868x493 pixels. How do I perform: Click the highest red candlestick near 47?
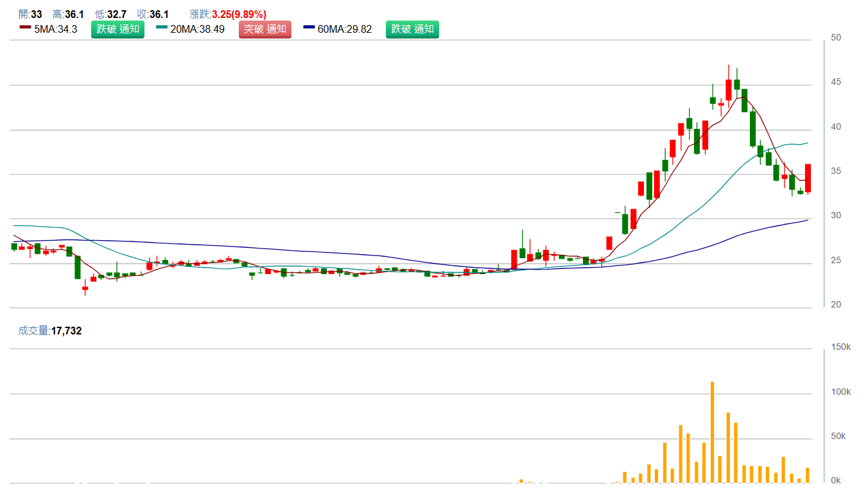tap(729, 89)
